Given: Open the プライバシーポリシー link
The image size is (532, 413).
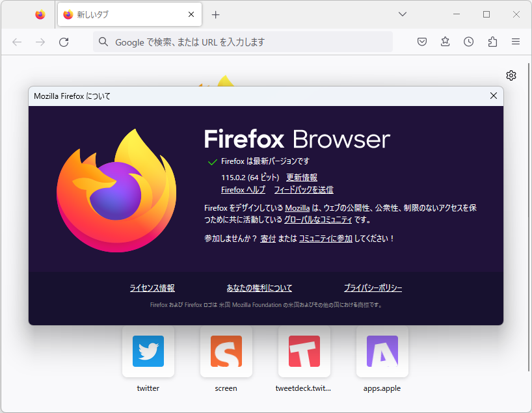Looking at the screenshot, I should tap(373, 287).
